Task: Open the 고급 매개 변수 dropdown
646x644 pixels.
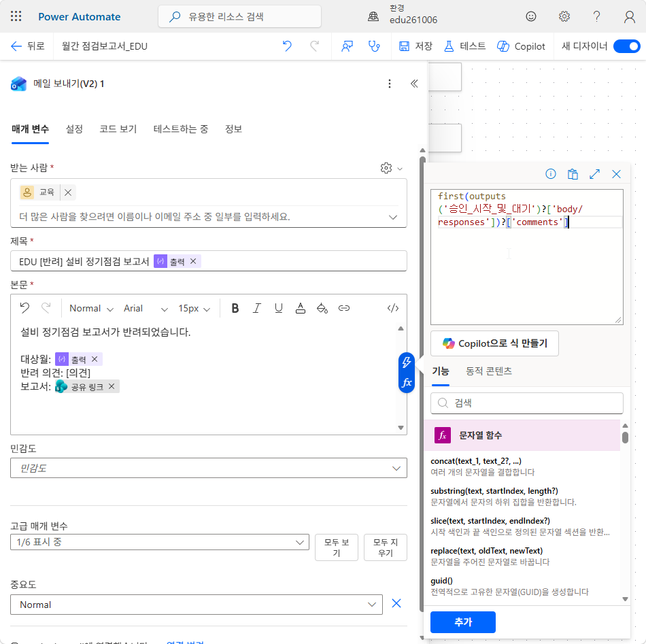Action: [159, 542]
